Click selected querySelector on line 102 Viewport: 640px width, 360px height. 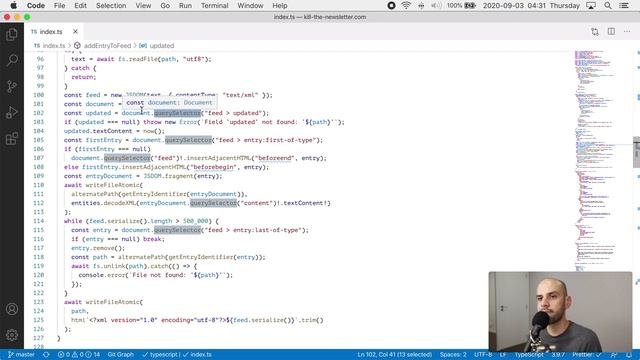coord(177,113)
